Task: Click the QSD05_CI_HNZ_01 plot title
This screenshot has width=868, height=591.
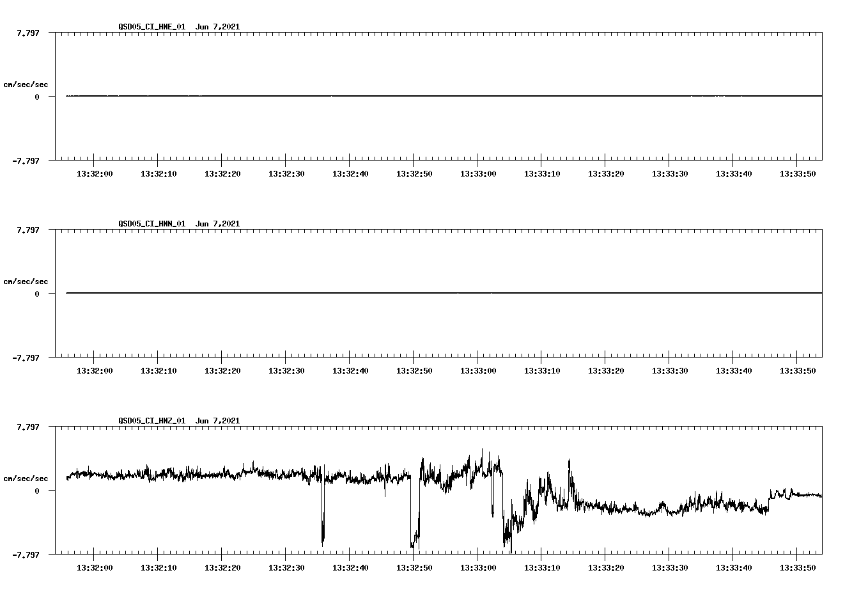Action: click(179, 421)
